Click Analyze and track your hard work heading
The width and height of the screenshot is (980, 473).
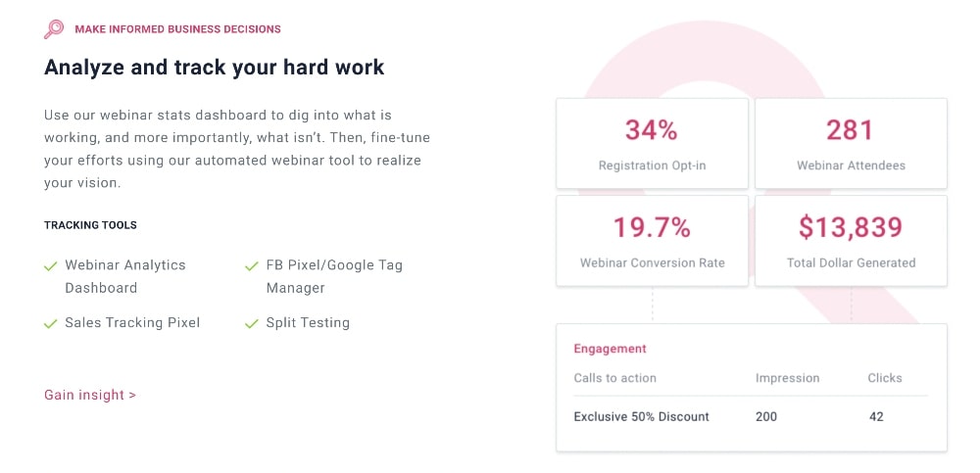[214, 68]
